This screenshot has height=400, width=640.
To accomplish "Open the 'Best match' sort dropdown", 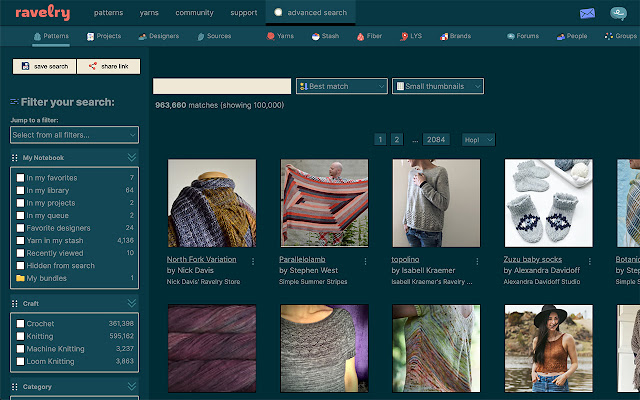I will tap(342, 87).
